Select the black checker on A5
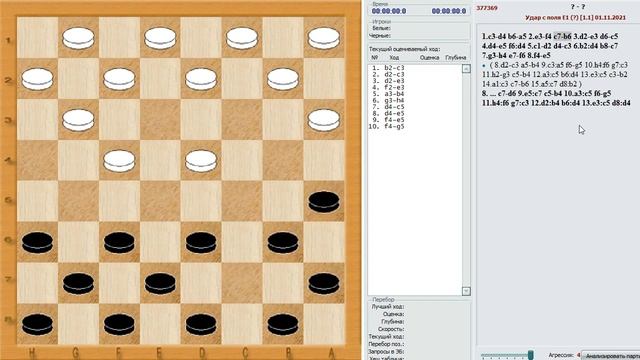This screenshot has height=360, width=640. 324,202
